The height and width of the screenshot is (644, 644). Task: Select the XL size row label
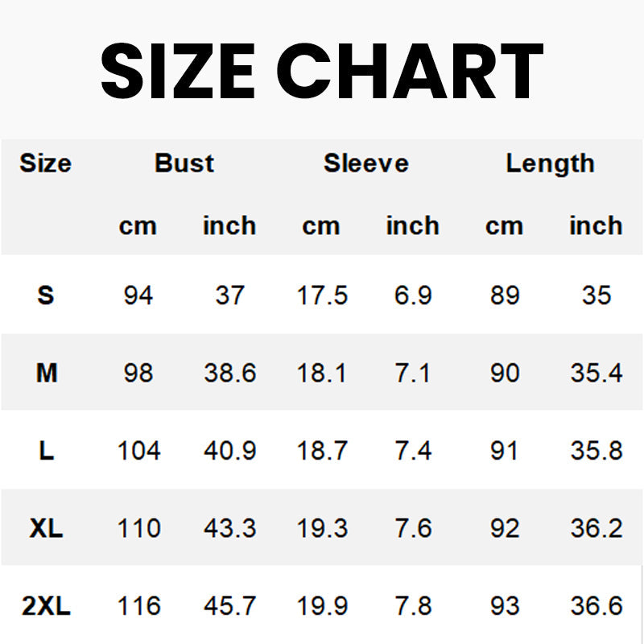47,528
